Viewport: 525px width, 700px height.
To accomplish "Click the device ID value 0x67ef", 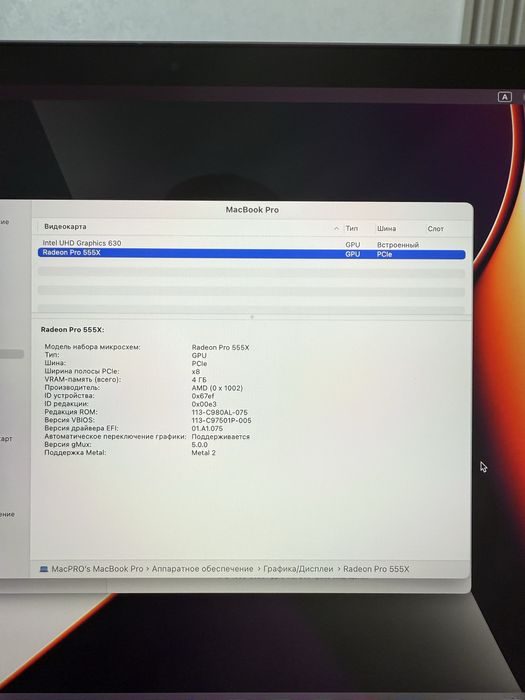I will (203, 396).
